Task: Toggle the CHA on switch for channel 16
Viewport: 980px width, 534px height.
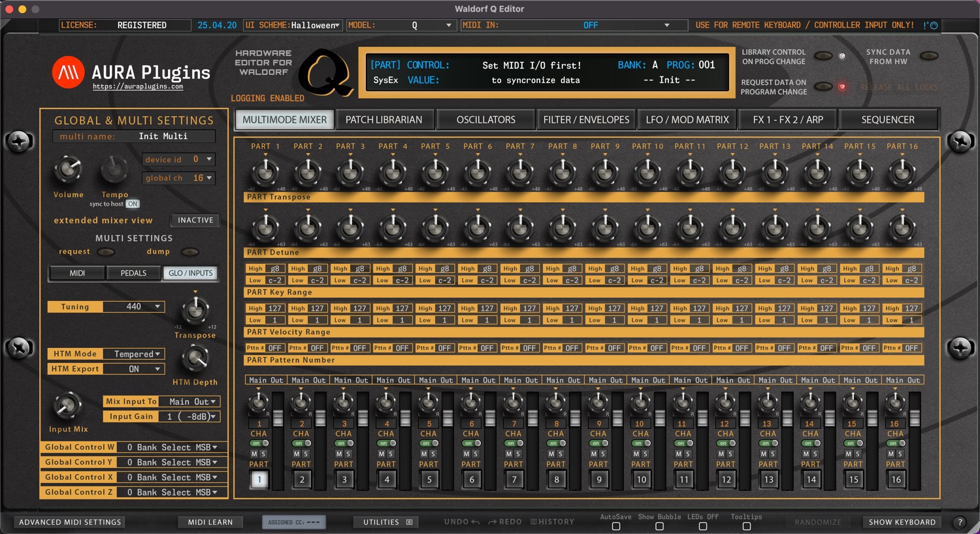Action: [896, 443]
